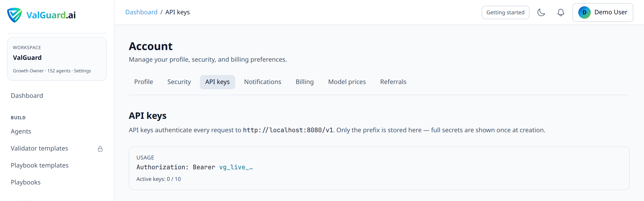Screen dimensions: 644x201
Task: Open the Notifications tab
Action: click(x=263, y=82)
